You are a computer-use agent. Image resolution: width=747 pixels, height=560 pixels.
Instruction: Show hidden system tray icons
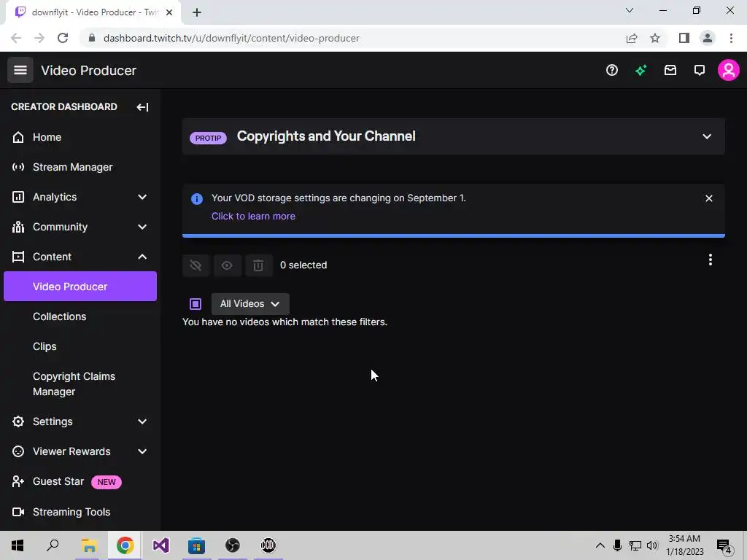point(600,545)
